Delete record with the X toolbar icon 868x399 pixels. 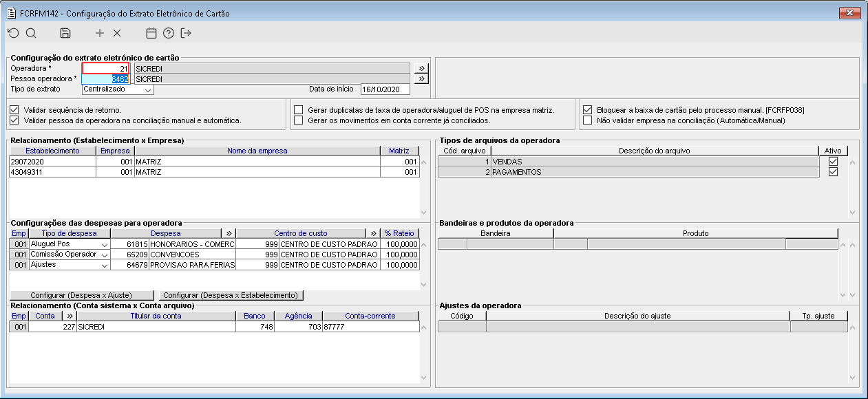117,33
